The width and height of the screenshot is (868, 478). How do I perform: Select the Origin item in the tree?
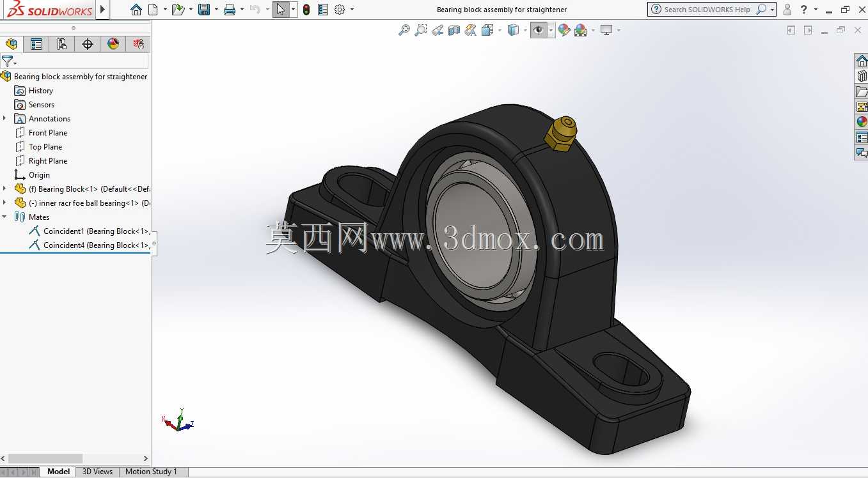click(x=39, y=175)
